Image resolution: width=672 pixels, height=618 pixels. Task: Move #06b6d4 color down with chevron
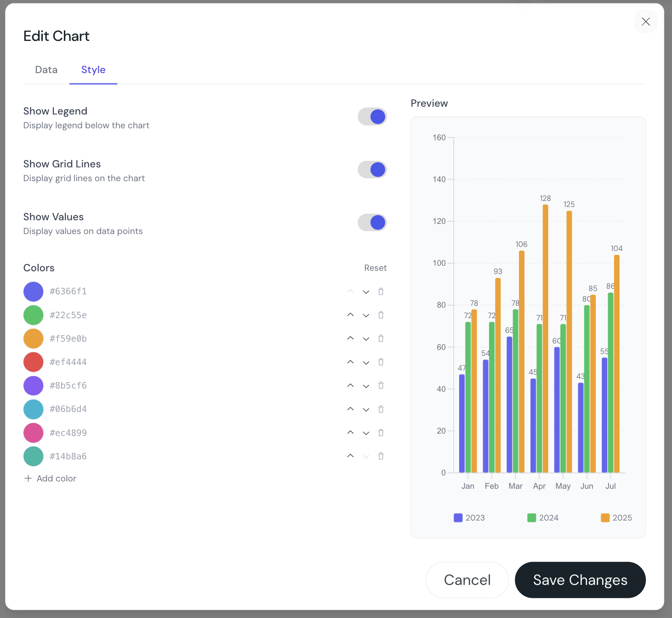click(366, 409)
